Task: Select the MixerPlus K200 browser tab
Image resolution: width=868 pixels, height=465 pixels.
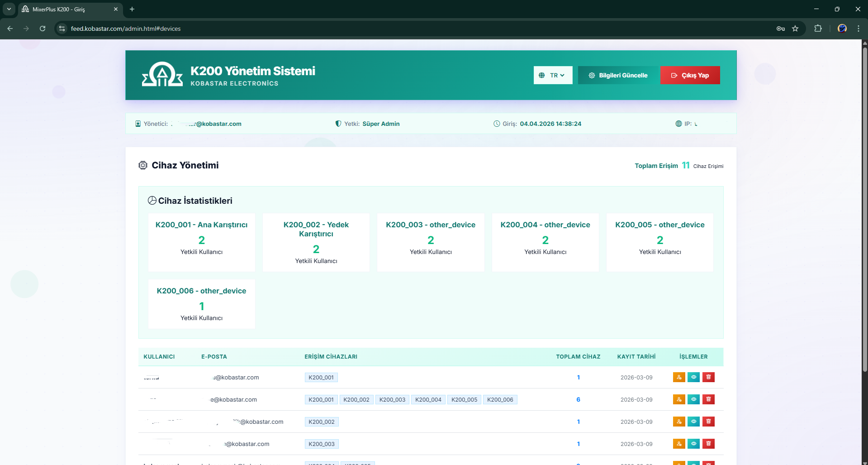Action: 68,9
